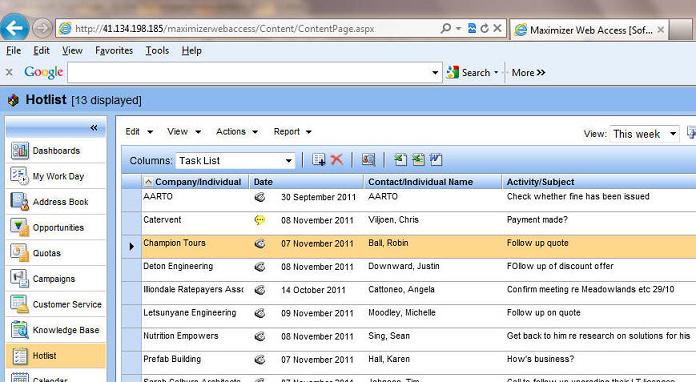The width and height of the screenshot is (696, 382).
Task: Refresh the page in the address bar
Action: click(x=485, y=28)
